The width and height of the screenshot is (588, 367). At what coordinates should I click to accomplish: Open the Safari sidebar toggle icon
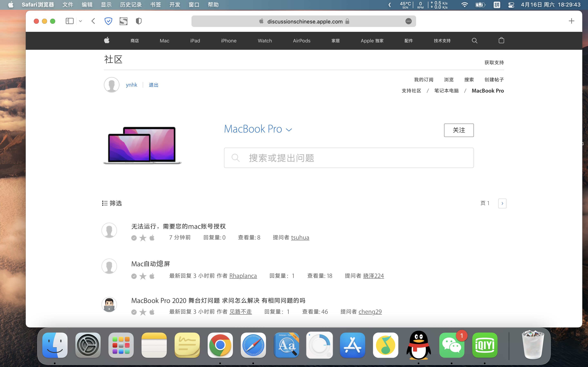(x=69, y=21)
